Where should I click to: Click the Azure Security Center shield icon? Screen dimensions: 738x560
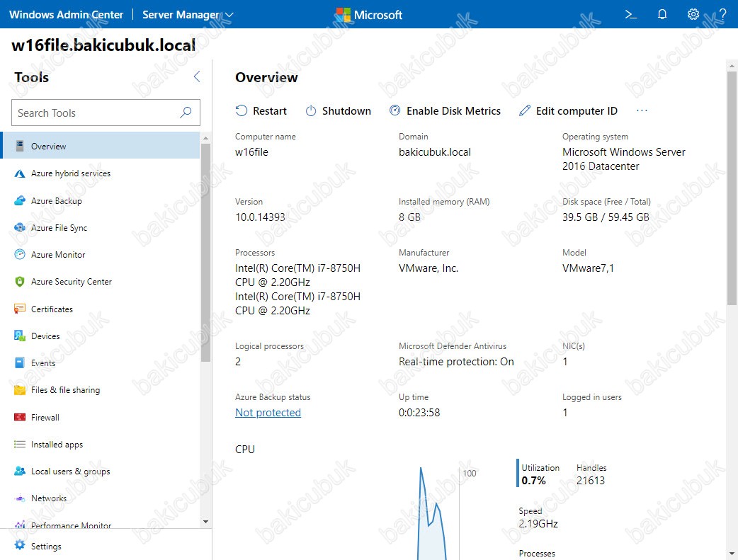(20, 281)
